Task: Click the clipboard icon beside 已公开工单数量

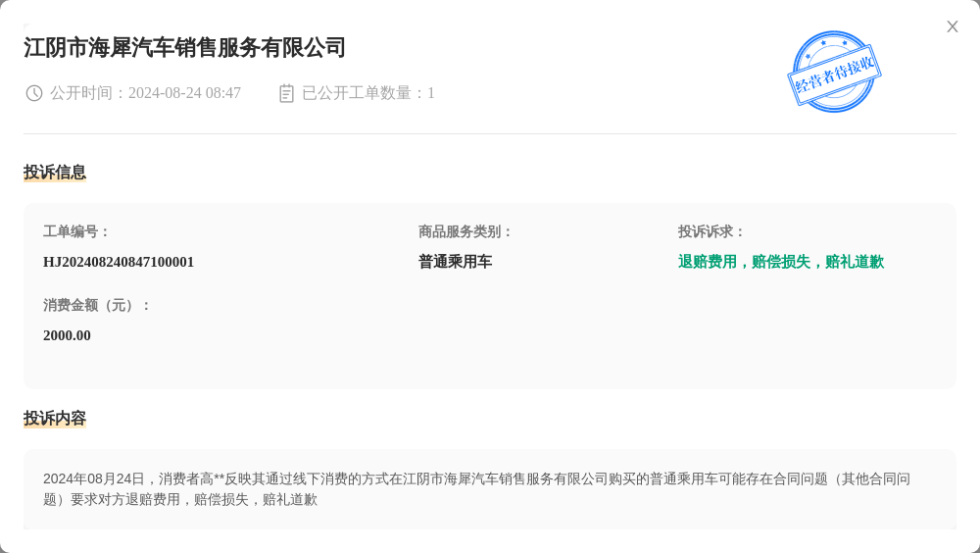Action: click(286, 93)
